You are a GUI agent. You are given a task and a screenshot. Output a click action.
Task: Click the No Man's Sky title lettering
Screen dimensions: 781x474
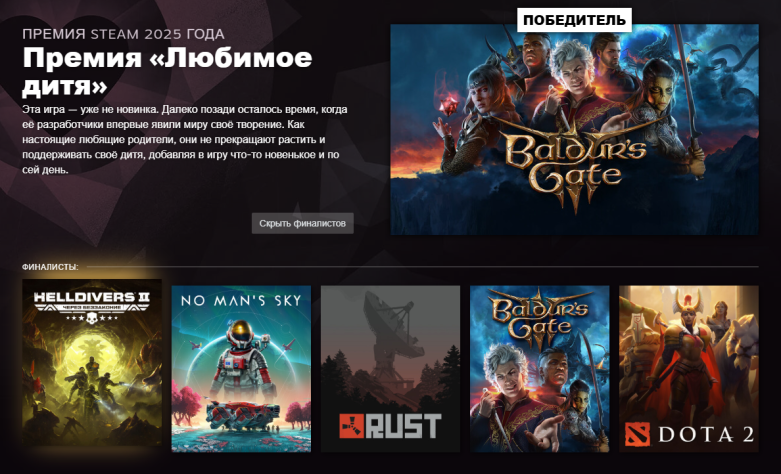[x=242, y=301]
